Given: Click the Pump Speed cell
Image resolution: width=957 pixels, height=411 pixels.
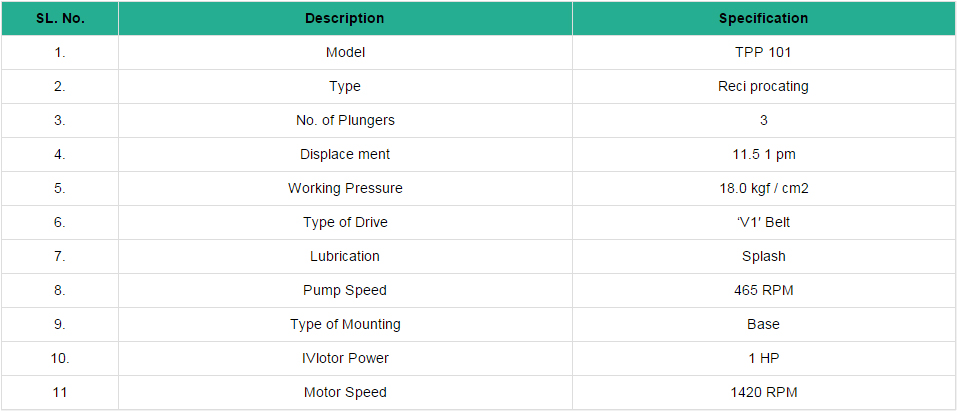Looking at the screenshot, I should (344, 290).
